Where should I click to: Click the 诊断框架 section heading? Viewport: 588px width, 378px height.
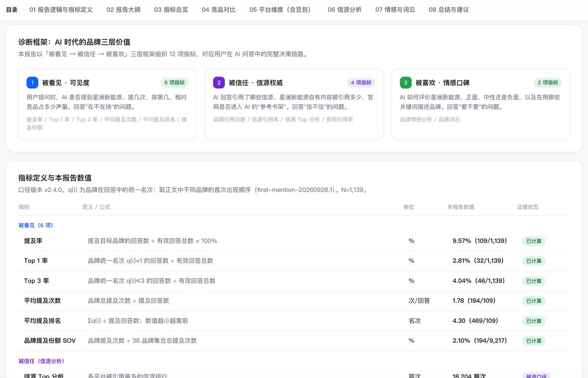(74, 43)
